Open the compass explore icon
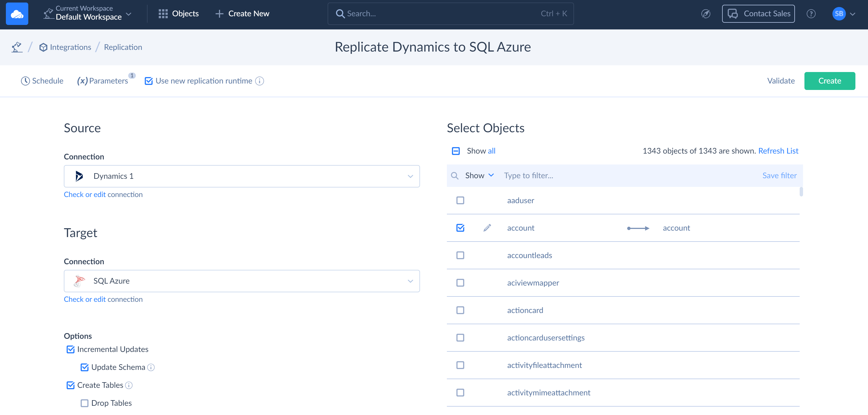The height and width of the screenshot is (415, 868). (706, 13)
